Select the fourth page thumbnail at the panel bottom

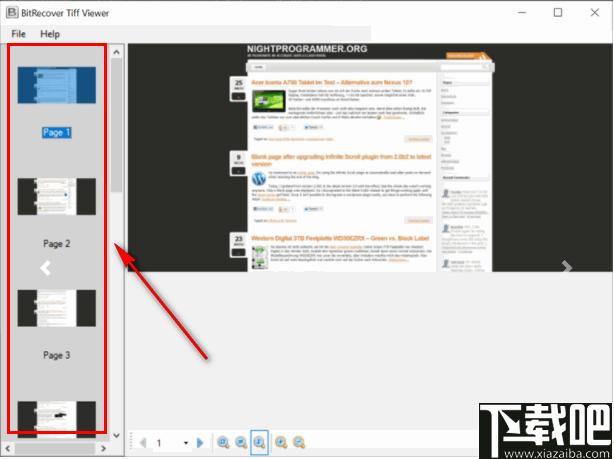pos(57,418)
